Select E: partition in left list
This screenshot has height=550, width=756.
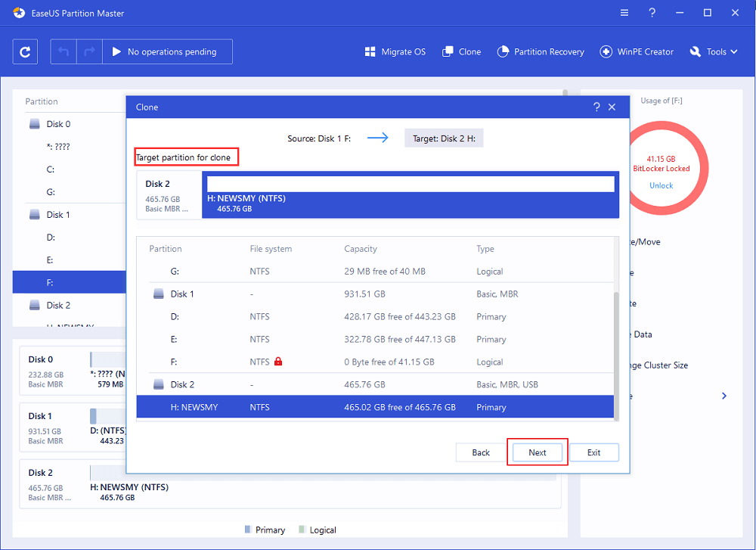pos(70,260)
